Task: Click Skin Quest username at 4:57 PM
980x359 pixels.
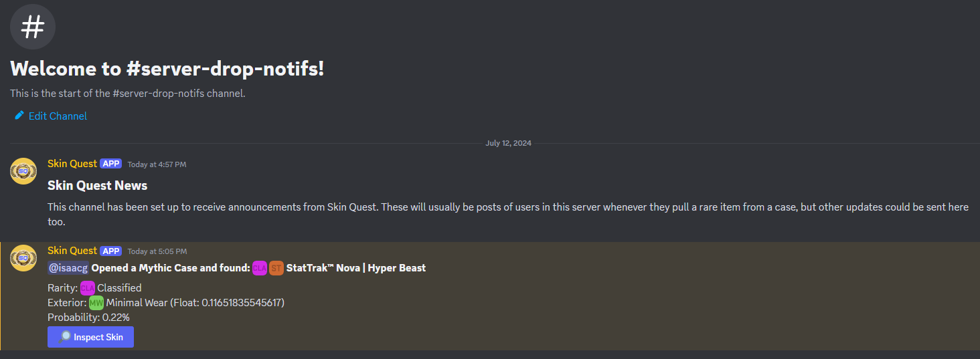Action: (x=72, y=164)
